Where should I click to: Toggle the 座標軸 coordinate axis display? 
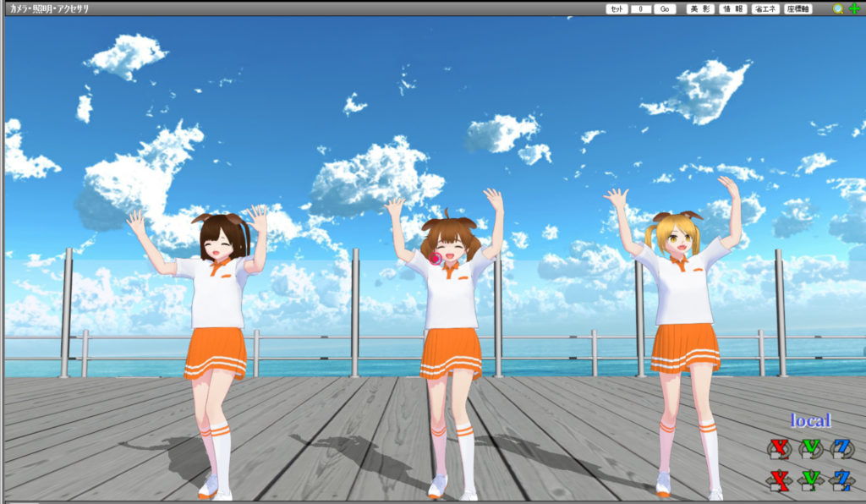click(798, 8)
